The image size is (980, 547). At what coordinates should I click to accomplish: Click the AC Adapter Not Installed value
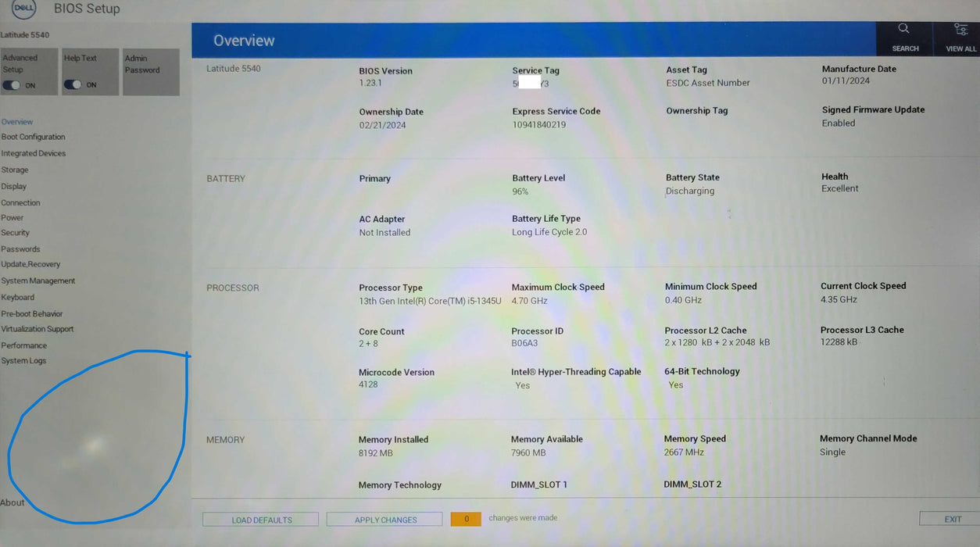(x=384, y=232)
